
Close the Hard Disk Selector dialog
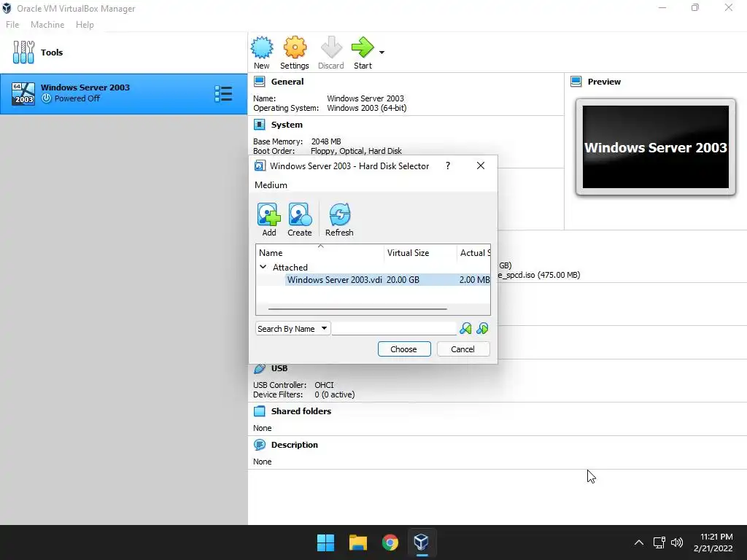tap(481, 166)
